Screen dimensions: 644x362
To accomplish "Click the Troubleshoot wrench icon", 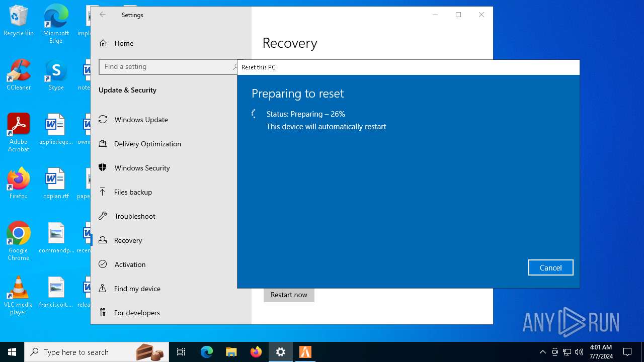I will 103,216.
